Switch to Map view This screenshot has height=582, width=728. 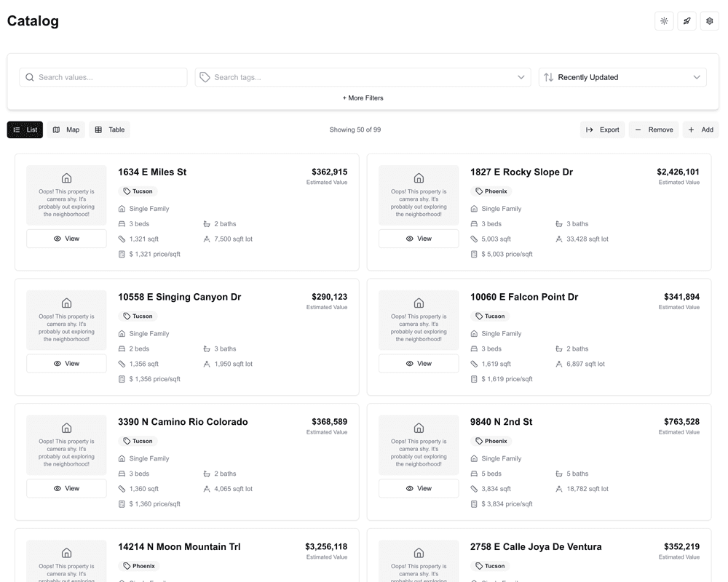[66, 129]
